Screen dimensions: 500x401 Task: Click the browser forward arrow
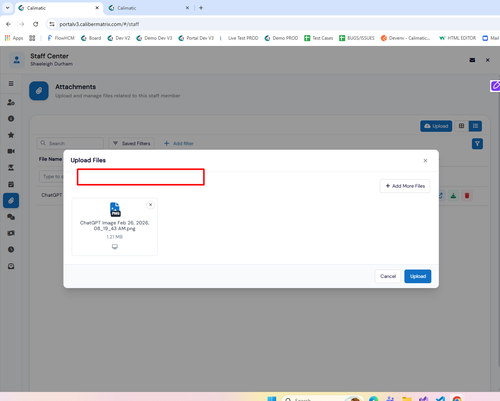[x=22, y=24]
